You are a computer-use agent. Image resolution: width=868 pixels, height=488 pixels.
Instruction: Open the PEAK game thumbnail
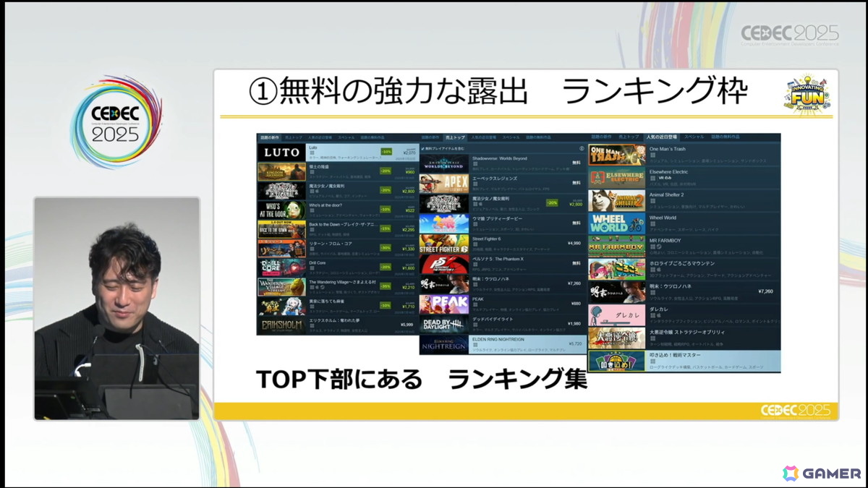pos(444,304)
